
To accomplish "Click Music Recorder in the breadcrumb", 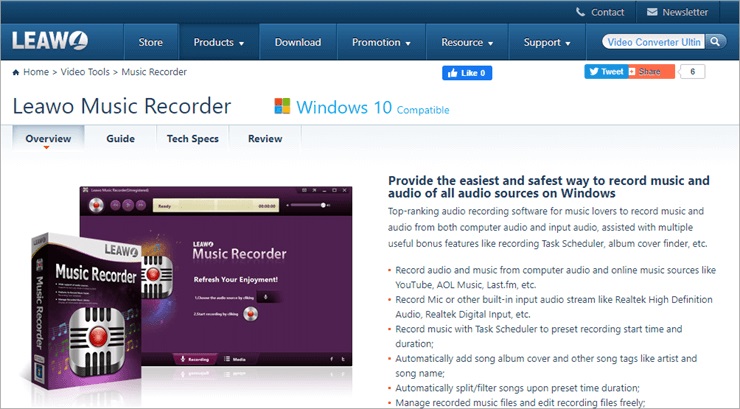I will pyautogui.click(x=154, y=72).
